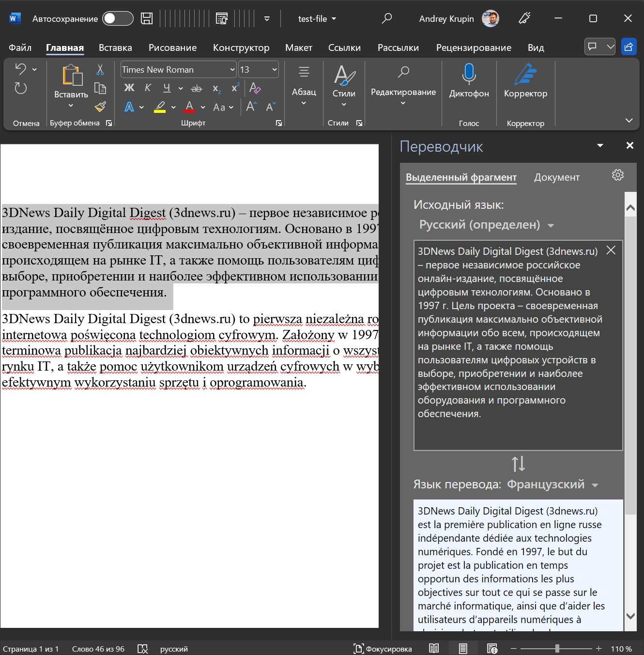This screenshot has height=655, width=644.
Task: Clear source text with X icon
Action: (x=611, y=250)
